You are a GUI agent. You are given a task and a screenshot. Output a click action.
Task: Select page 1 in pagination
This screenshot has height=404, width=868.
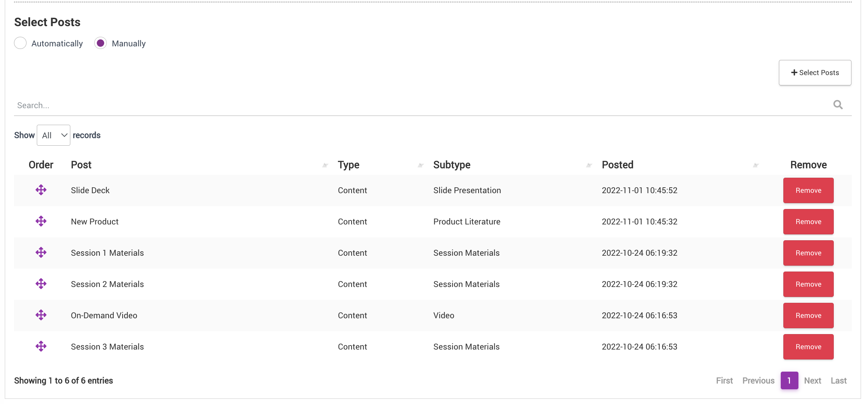789,380
